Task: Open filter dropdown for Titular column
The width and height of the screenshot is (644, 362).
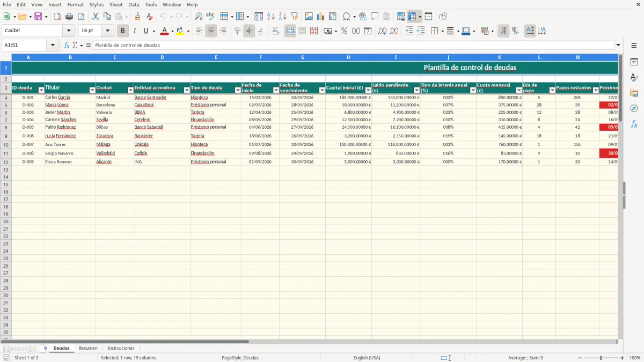Action: click(92, 91)
